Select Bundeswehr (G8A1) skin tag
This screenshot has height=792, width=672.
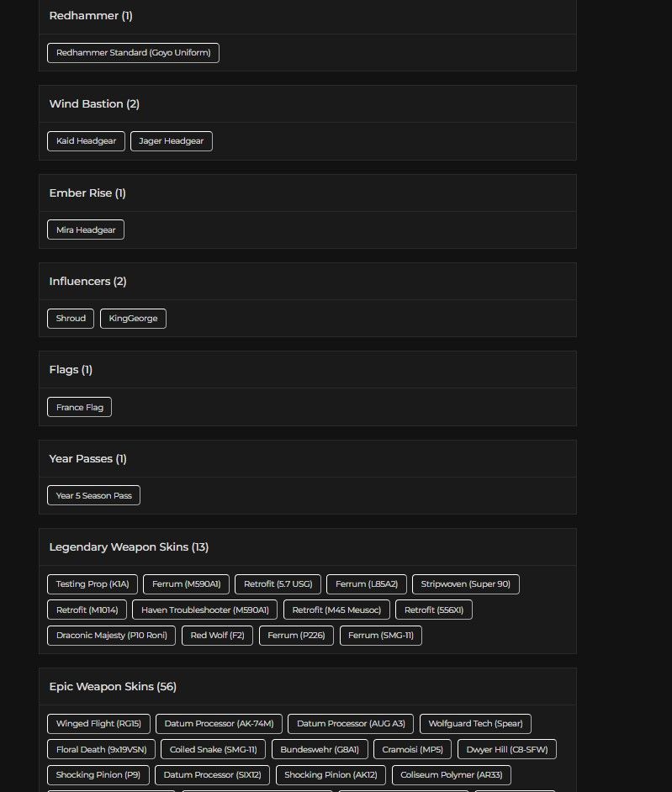coord(320,750)
